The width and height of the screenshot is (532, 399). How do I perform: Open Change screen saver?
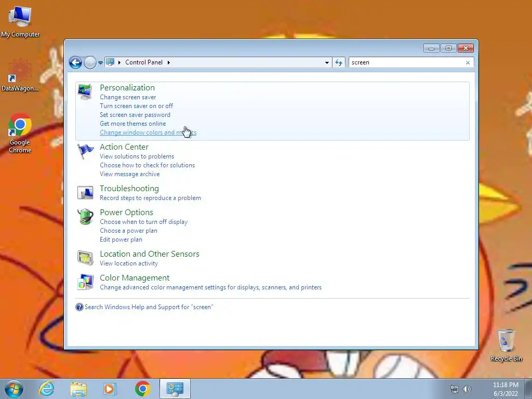pyautogui.click(x=128, y=97)
